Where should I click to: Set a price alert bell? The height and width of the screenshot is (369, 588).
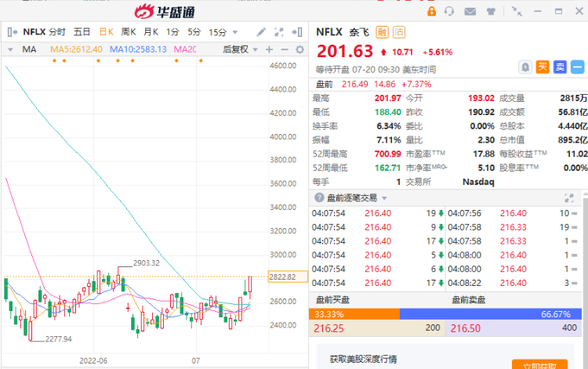click(x=525, y=67)
